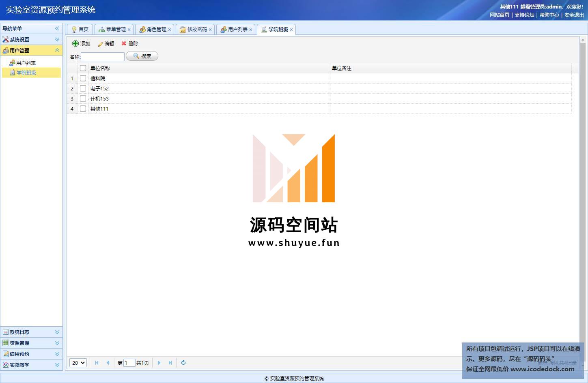588x383 pixels.
Task: Check the select-all header checkbox
Action: 83,68
